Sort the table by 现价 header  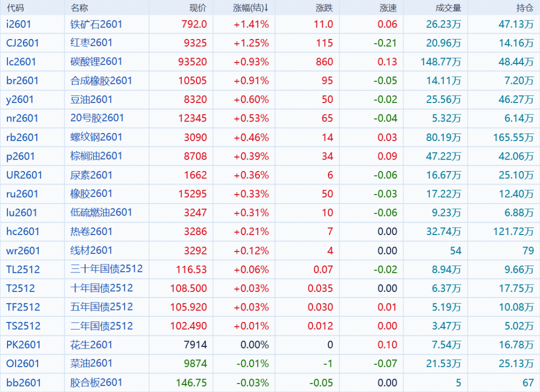tap(198, 8)
